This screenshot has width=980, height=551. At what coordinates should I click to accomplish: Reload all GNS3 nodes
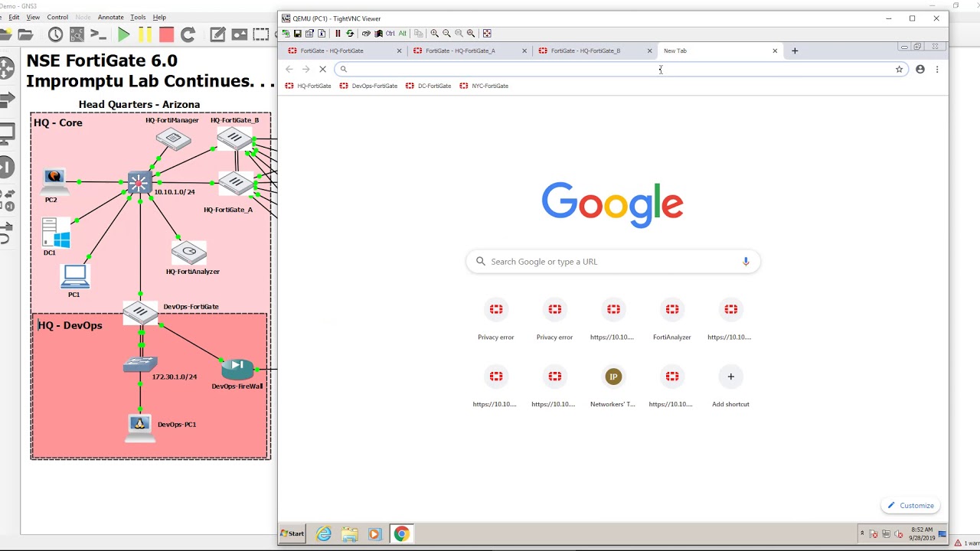point(188,34)
